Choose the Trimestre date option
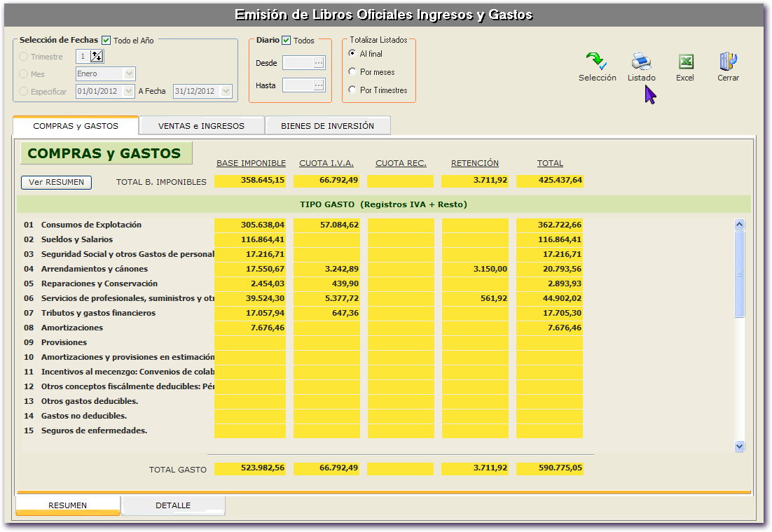The height and width of the screenshot is (532, 772). click(x=23, y=57)
